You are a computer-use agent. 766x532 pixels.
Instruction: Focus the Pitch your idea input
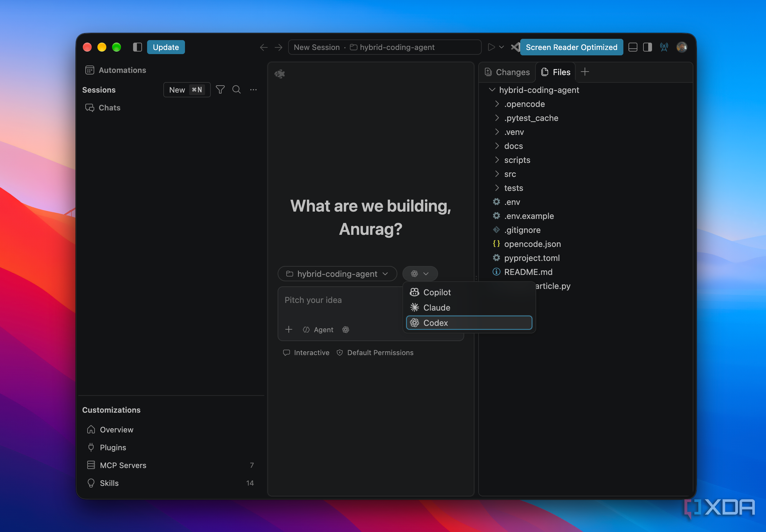point(340,300)
